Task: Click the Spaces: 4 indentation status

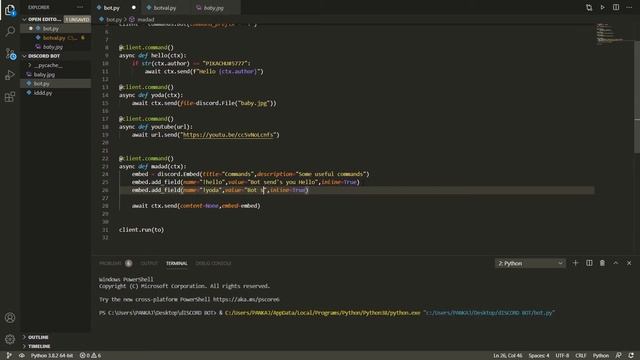Action: pos(539,356)
